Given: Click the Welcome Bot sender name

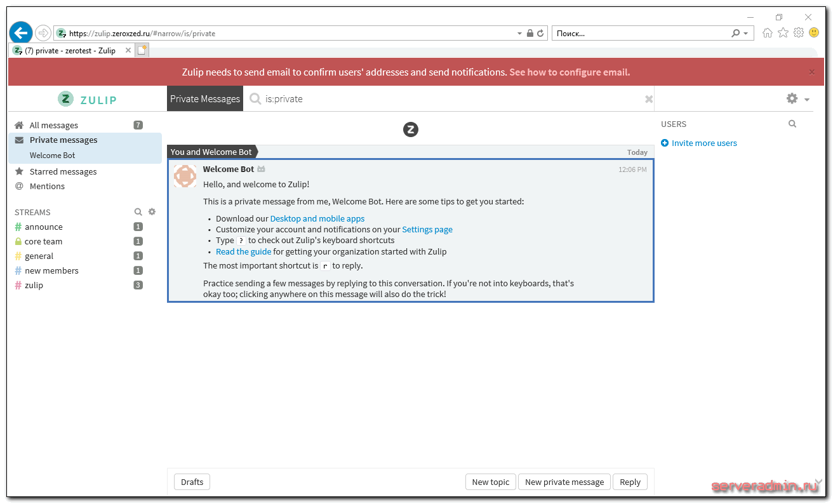Looking at the screenshot, I should [x=229, y=169].
